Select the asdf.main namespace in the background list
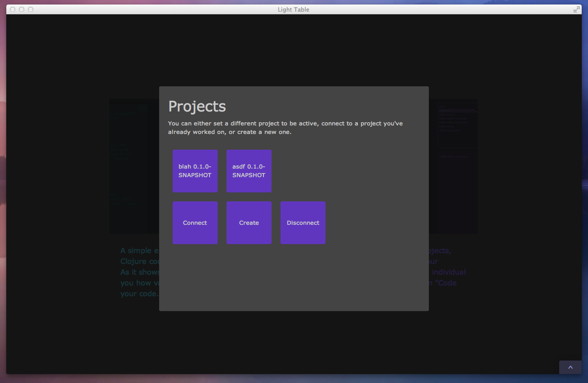Screen dimensions: 588x383 point(446,111)
